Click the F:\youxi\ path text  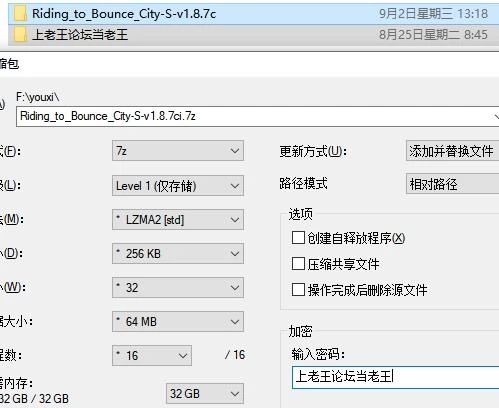pyautogui.click(x=38, y=97)
